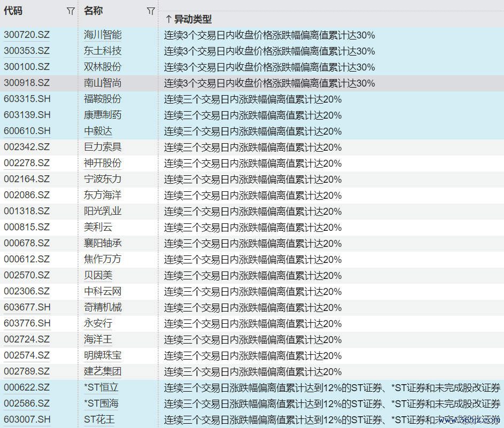The width and height of the screenshot is (504, 428).
Task: Open stock name 南山智尚
Action: [x=103, y=83]
